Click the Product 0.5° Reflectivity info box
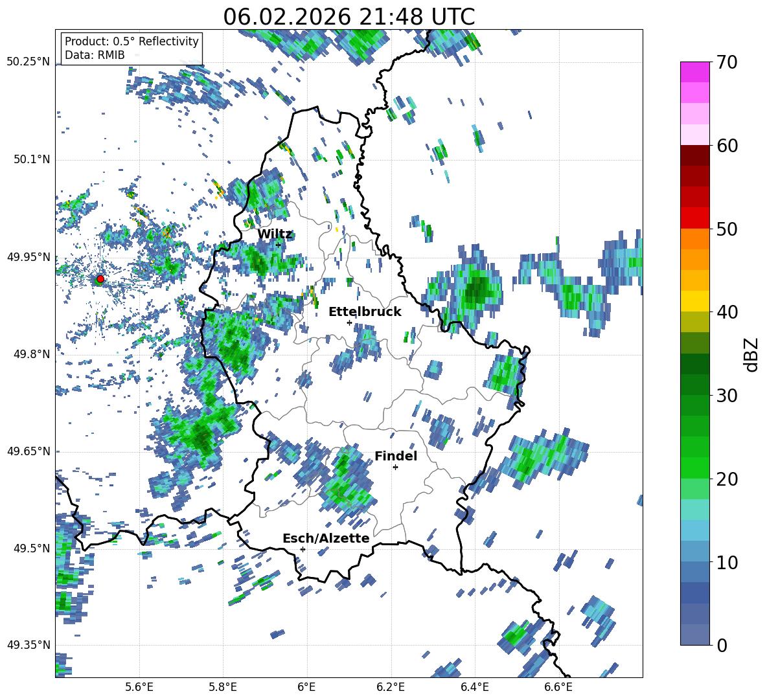This screenshot has height=700, width=767. coord(132,49)
